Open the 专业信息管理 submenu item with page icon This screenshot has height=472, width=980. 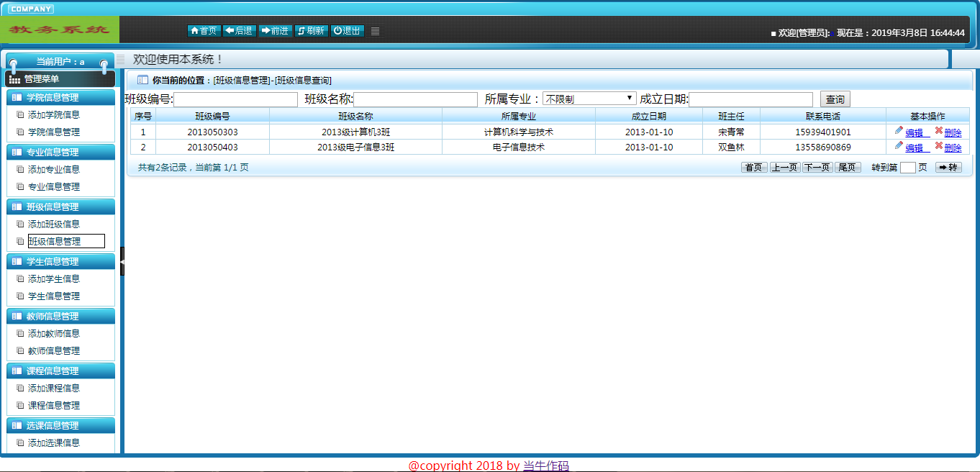pos(54,186)
